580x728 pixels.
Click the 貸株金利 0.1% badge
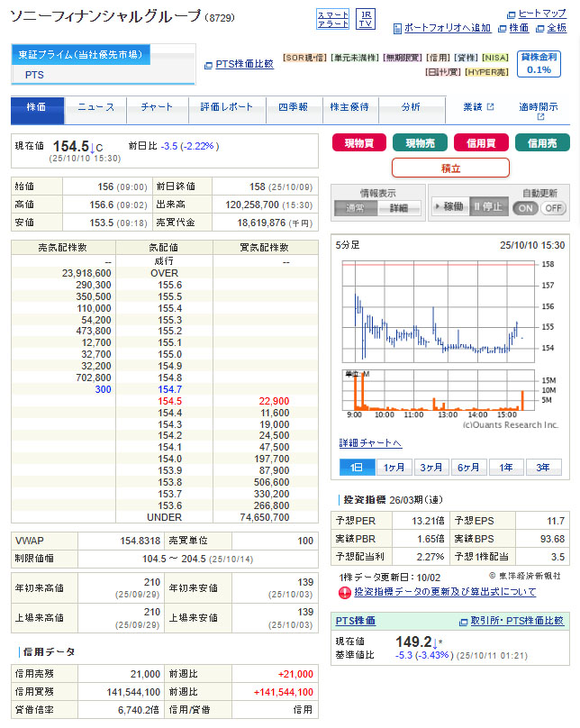pyautogui.click(x=539, y=63)
